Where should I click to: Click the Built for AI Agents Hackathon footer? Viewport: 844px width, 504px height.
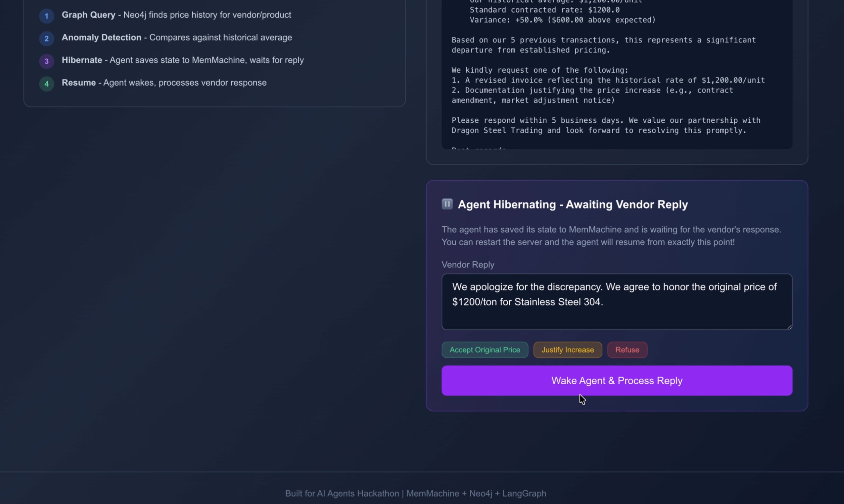coord(415,493)
